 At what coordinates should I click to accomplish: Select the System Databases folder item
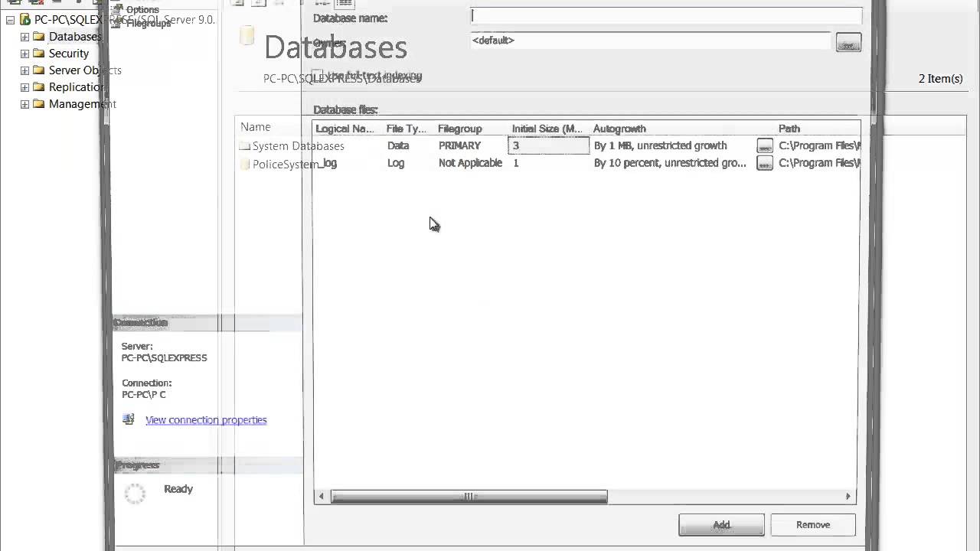(298, 146)
